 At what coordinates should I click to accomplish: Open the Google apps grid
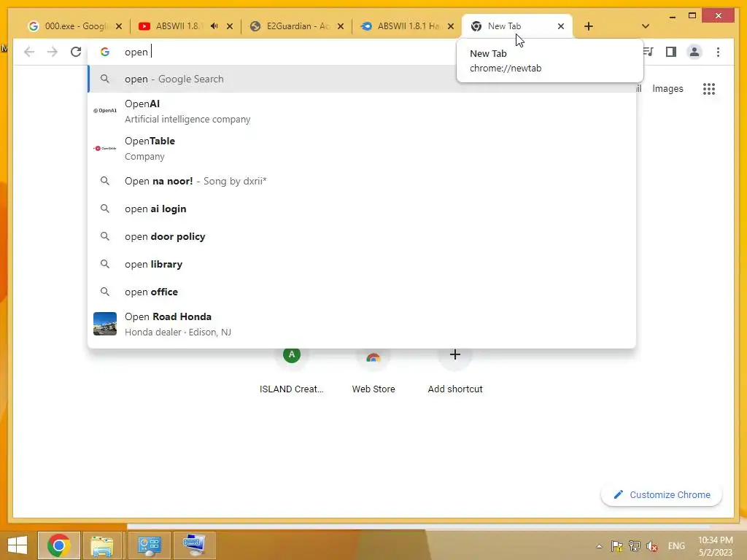point(709,88)
